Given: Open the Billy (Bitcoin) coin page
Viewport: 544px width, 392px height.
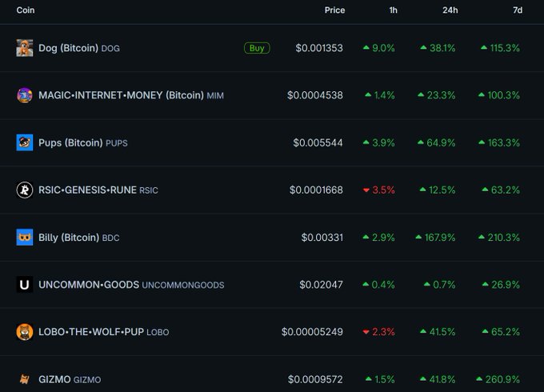Looking at the screenshot, I should coord(78,238).
